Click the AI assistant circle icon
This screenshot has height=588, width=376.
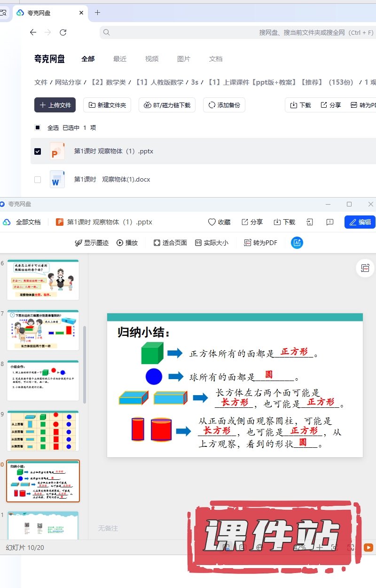coord(297,243)
